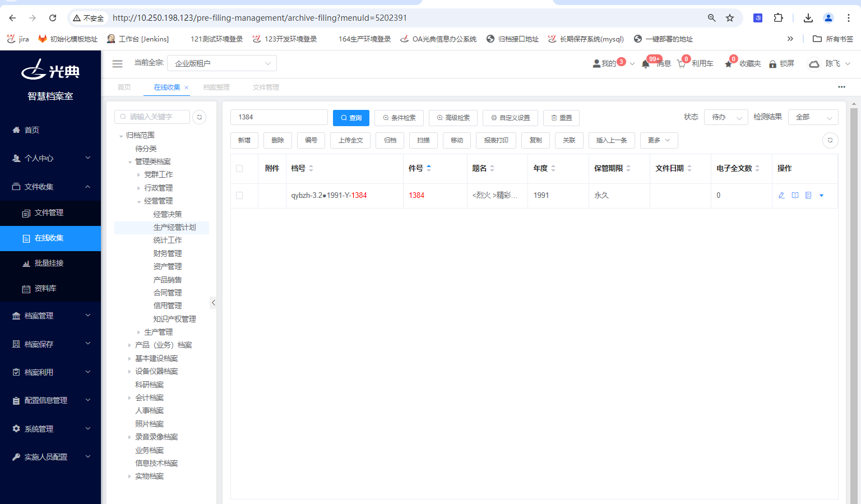The height and width of the screenshot is (504, 861).
Task: Open the browser downloads icon
Action: (x=808, y=18)
